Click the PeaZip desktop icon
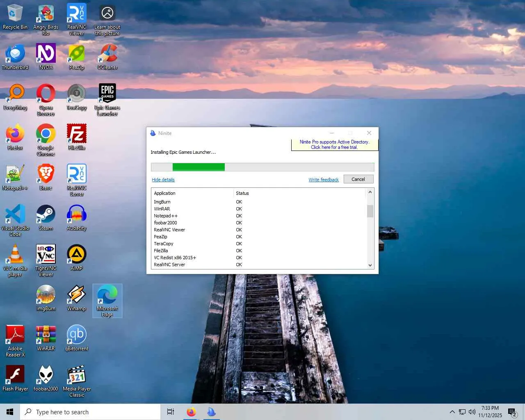The width and height of the screenshot is (525, 420). pyautogui.click(x=77, y=57)
